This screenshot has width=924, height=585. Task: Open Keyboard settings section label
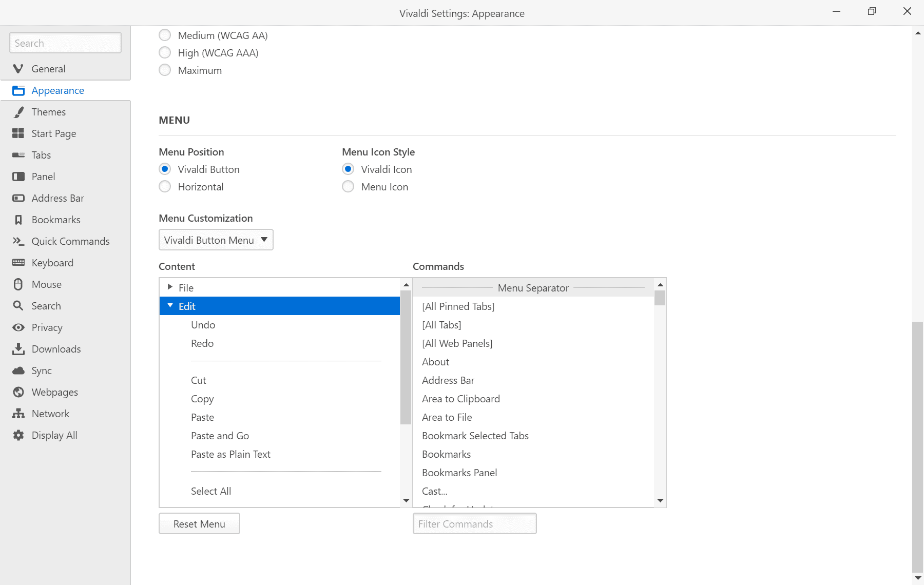pos(52,263)
